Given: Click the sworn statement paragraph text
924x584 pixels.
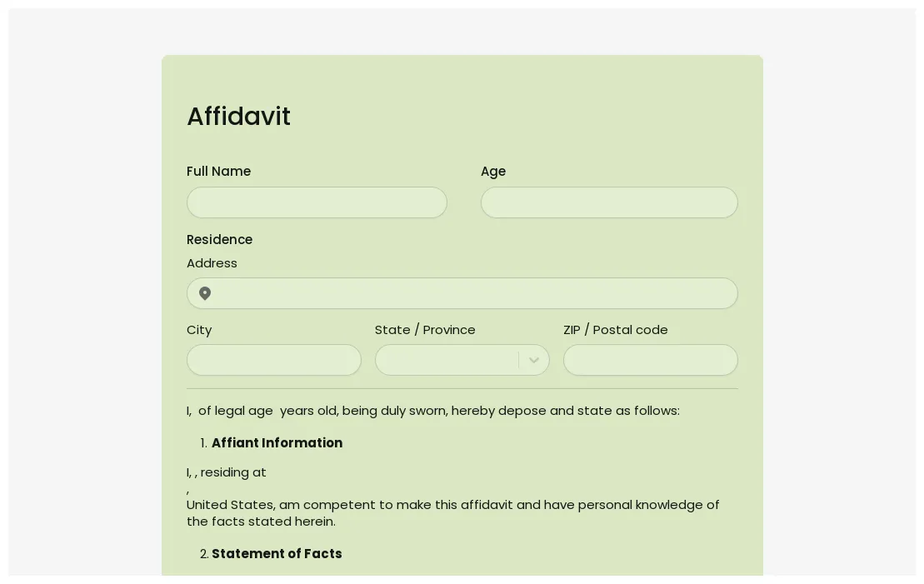Looking at the screenshot, I should pos(432,410).
